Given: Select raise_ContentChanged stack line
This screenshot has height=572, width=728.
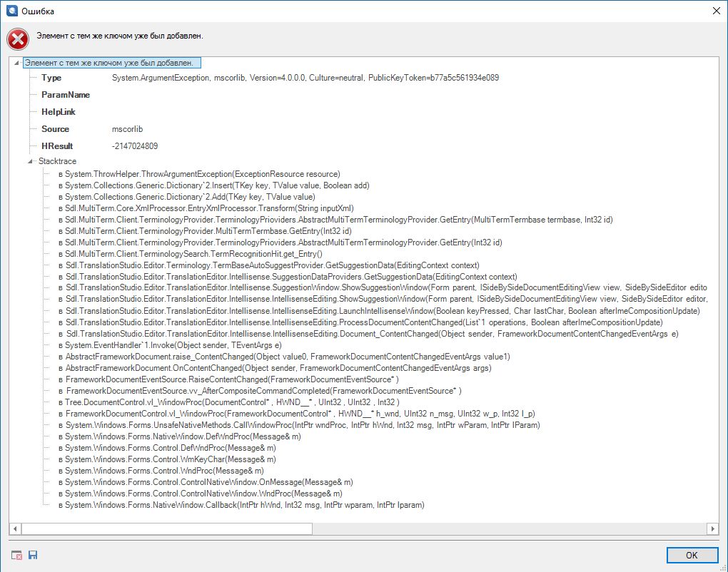Looking at the screenshot, I should point(284,357).
